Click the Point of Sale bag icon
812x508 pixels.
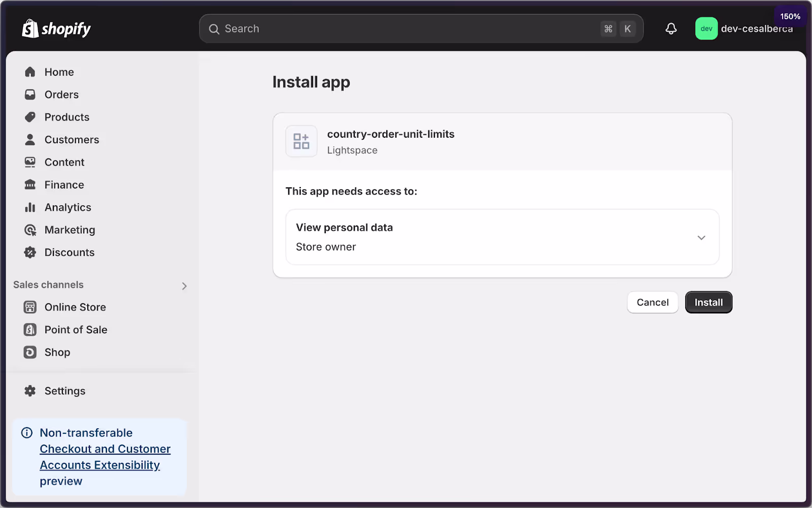click(x=30, y=330)
